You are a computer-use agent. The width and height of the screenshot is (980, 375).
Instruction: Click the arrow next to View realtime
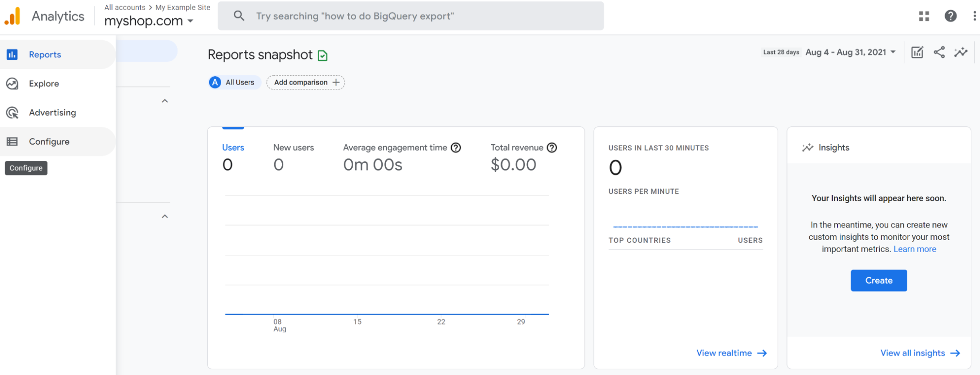click(762, 353)
